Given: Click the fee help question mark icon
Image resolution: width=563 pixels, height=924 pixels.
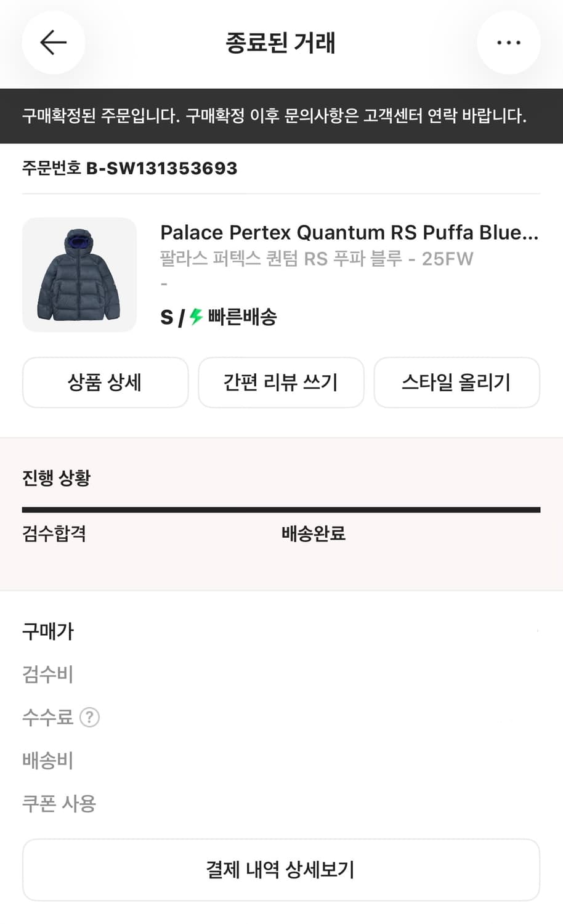Looking at the screenshot, I should (x=90, y=717).
